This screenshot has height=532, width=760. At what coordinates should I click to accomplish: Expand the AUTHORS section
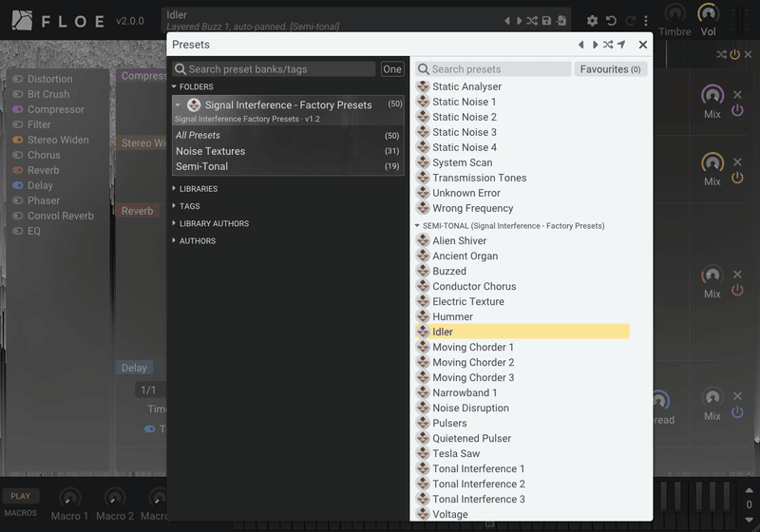point(174,240)
